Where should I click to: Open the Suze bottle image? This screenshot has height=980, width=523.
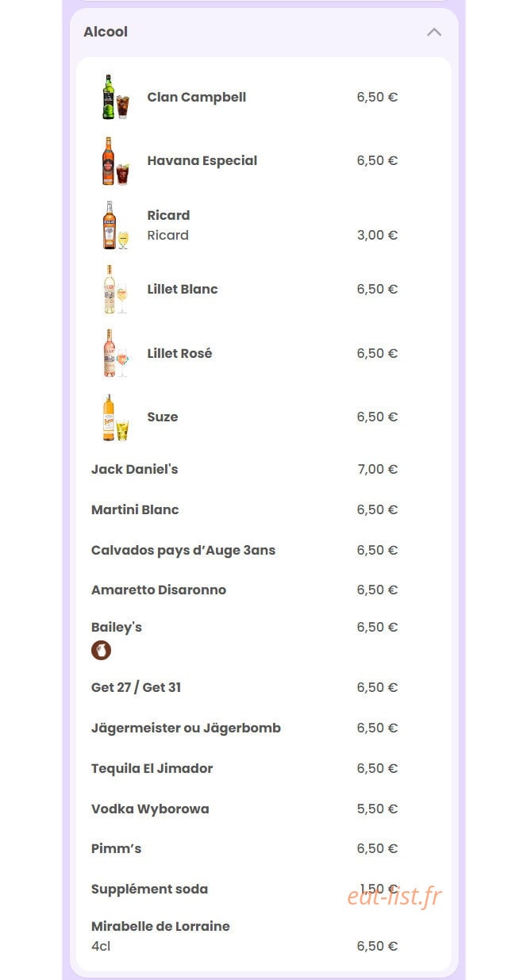(115, 417)
